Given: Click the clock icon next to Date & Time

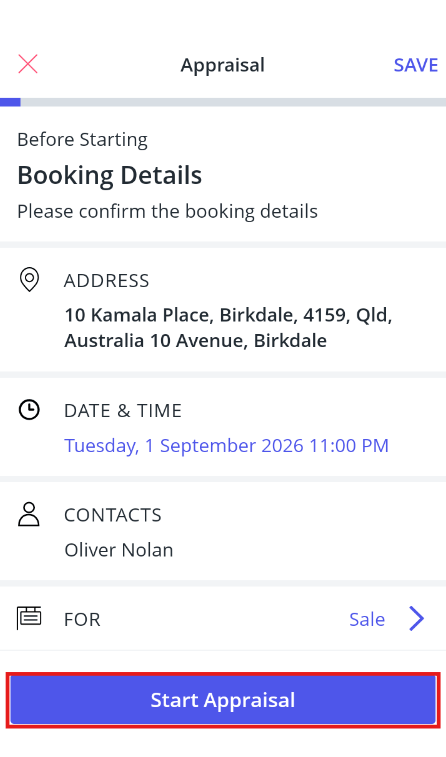Looking at the screenshot, I should [x=29, y=410].
